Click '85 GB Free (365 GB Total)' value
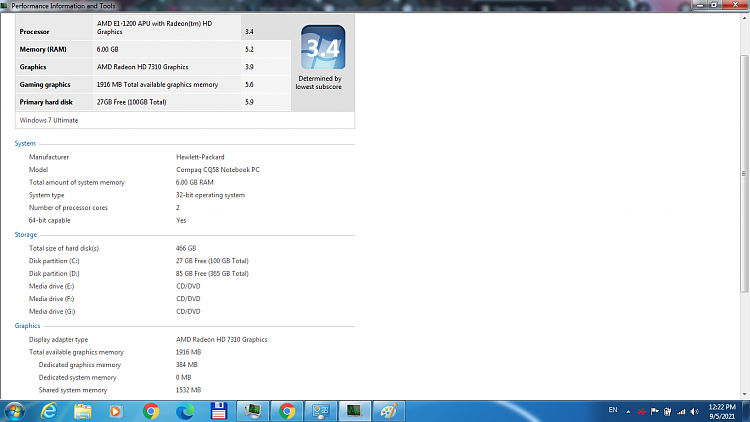Image resolution: width=750 pixels, height=422 pixels. [212, 273]
